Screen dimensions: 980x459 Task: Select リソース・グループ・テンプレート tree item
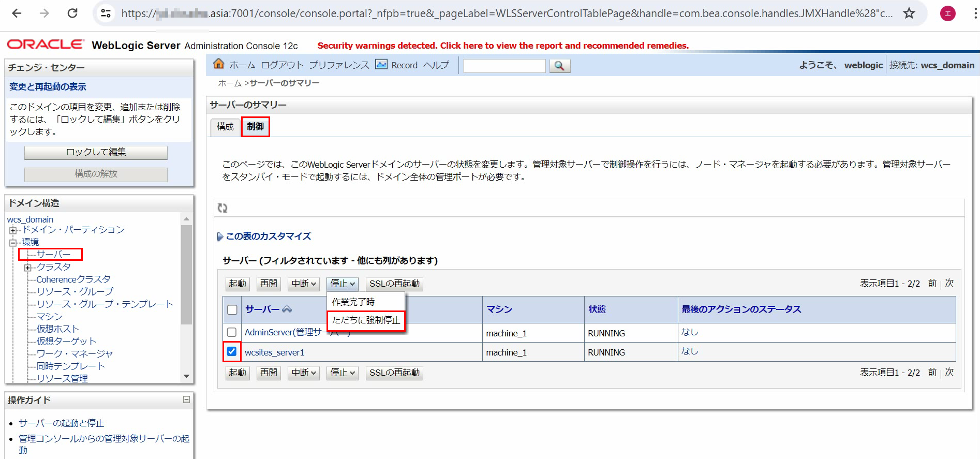tap(105, 304)
